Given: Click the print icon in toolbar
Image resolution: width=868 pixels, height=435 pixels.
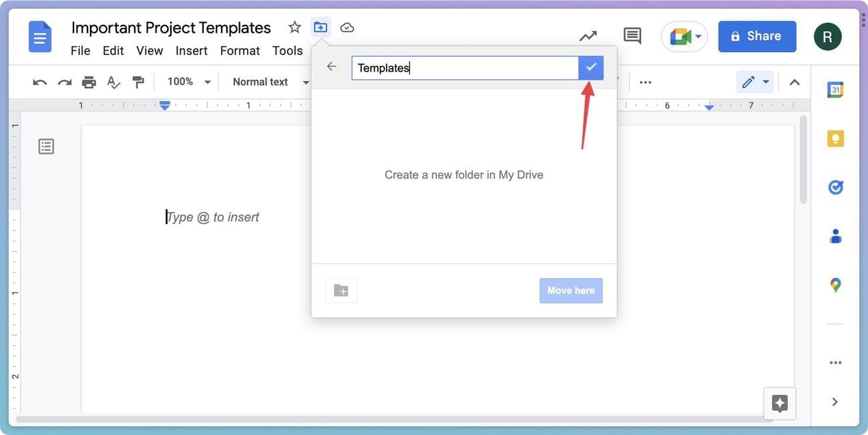Looking at the screenshot, I should [89, 82].
